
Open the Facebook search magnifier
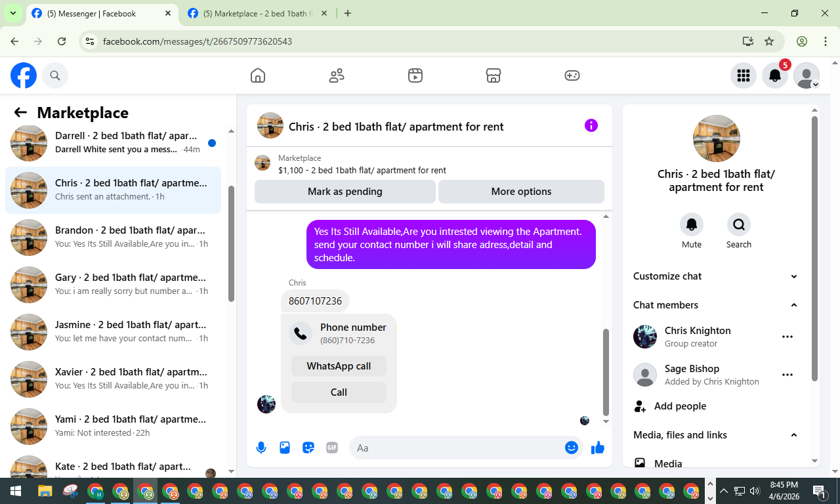pos(55,75)
